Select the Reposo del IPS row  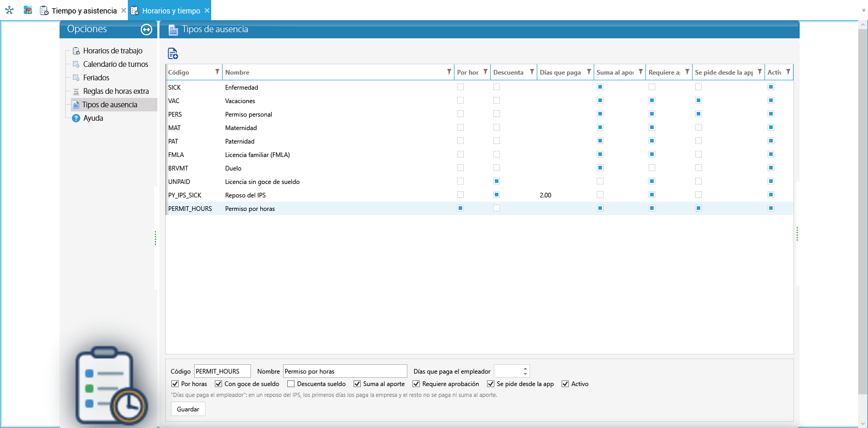click(x=479, y=195)
